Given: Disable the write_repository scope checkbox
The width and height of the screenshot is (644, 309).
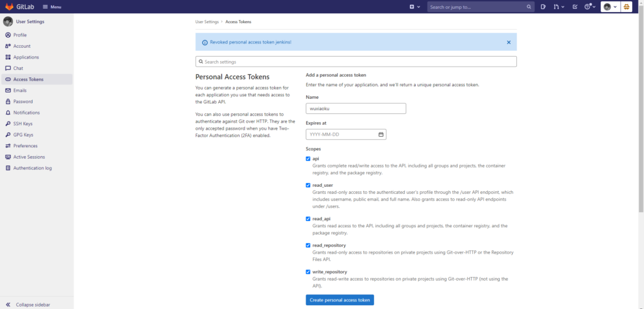Looking at the screenshot, I should click(x=308, y=272).
